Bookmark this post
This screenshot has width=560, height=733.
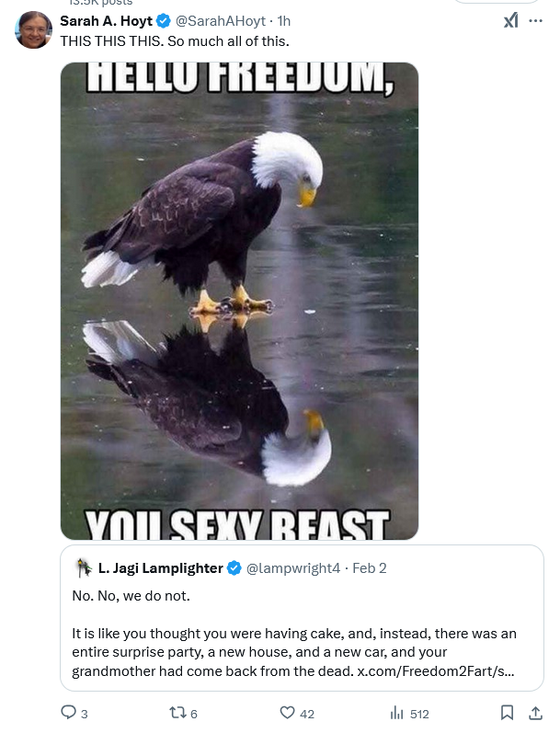pyautogui.click(x=507, y=713)
